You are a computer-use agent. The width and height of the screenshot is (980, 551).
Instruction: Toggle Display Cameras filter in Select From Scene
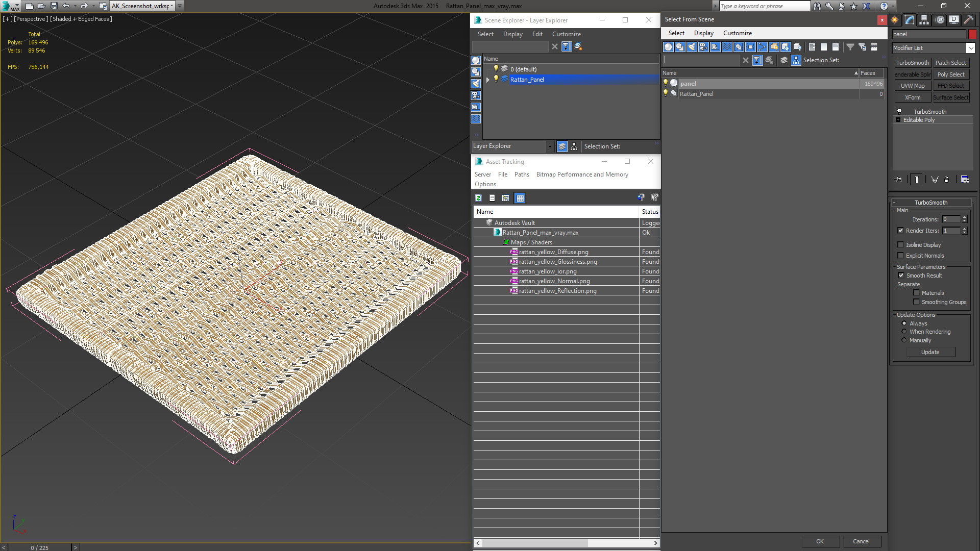pyautogui.click(x=703, y=47)
